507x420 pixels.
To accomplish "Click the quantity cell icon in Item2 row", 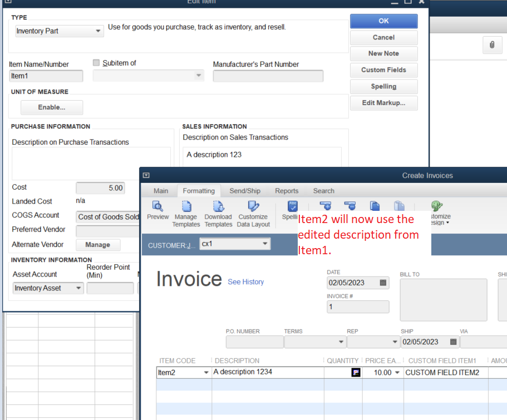I will [356, 373].
